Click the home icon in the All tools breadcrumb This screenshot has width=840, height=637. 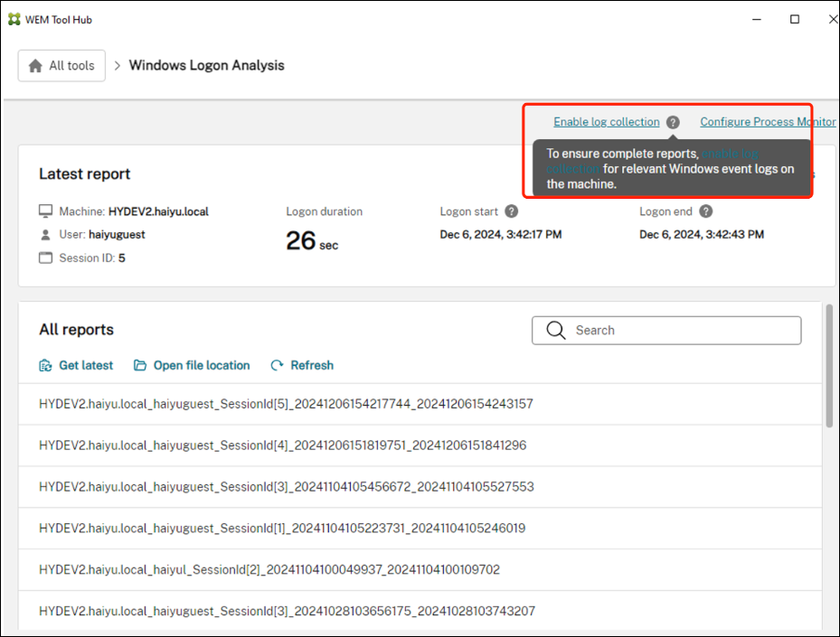(35, 65)
